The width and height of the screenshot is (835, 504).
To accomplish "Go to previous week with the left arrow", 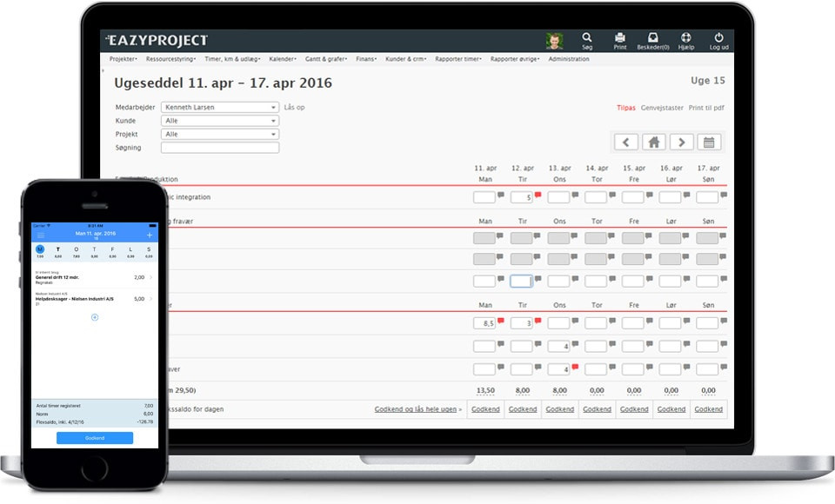I will pos(625,142).
